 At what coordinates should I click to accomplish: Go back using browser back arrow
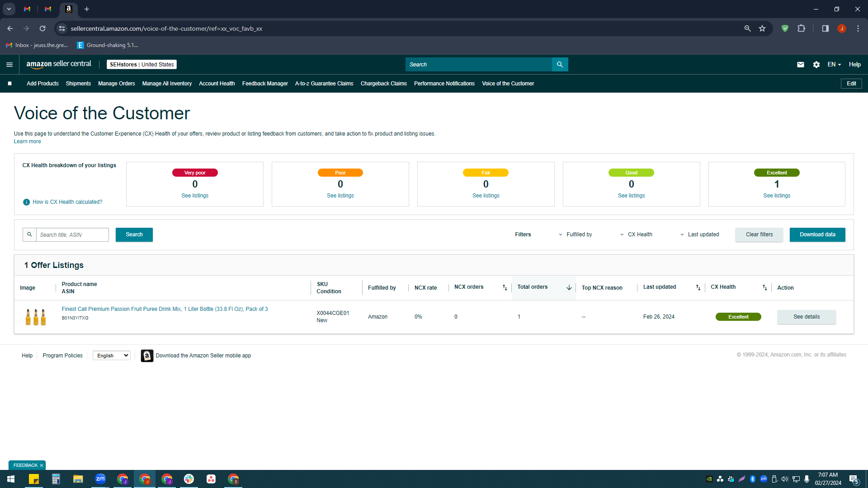click(x=10, y=28)
